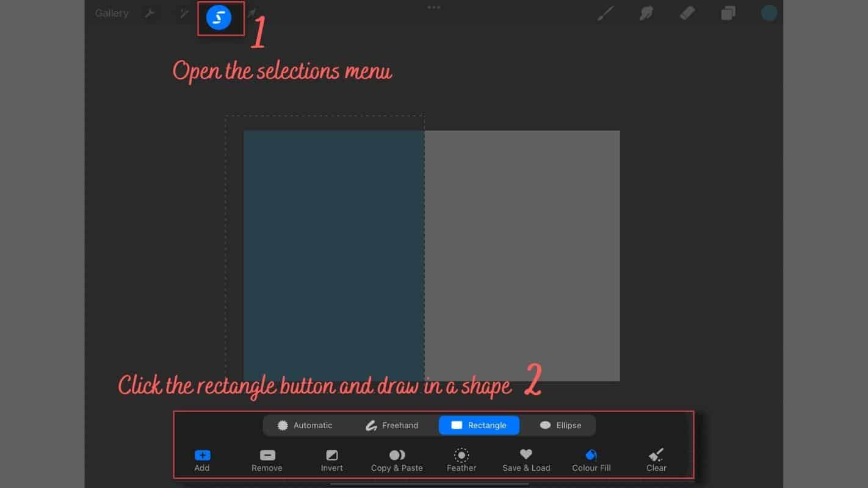Clear the selection
The width and height of the screenshot is (868, 488).
click(656, 461)
